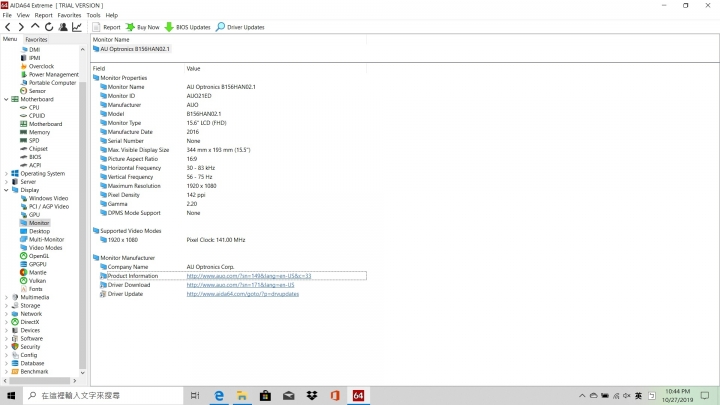Open the Report menu

[x=44, y=15]
